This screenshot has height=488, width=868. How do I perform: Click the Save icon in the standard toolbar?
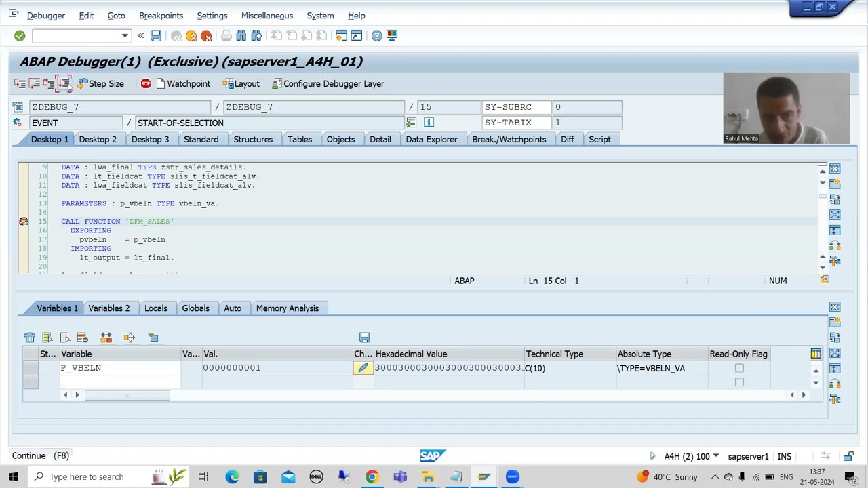(156, 35)
